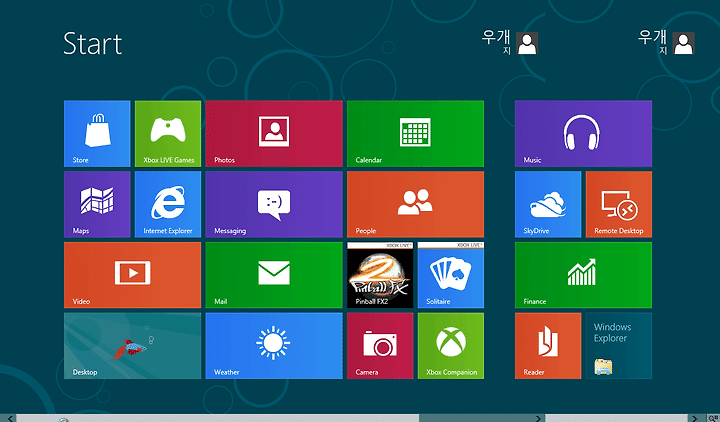Launch the Solitaire tile
Screen dimensions: 720x422
451,275
